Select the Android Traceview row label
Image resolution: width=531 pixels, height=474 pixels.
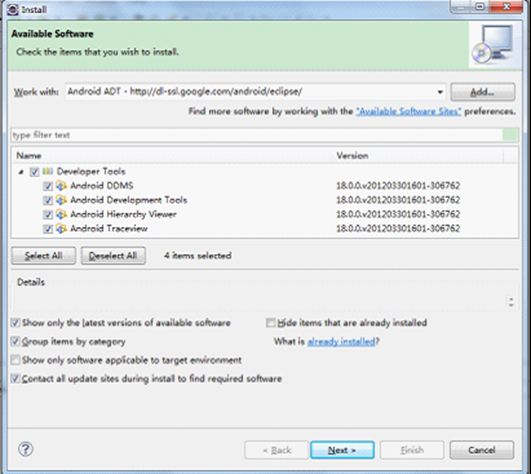point(109,229)
